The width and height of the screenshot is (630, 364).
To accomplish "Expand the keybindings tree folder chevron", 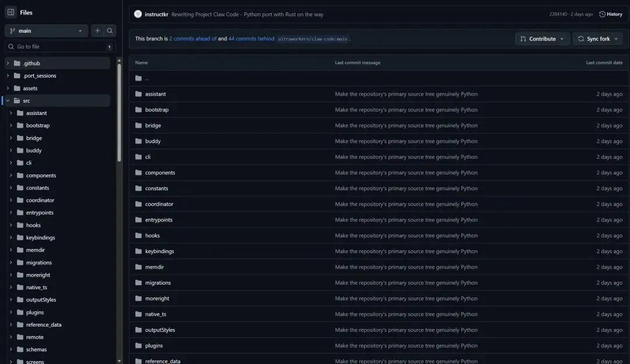I will (11, 237).
